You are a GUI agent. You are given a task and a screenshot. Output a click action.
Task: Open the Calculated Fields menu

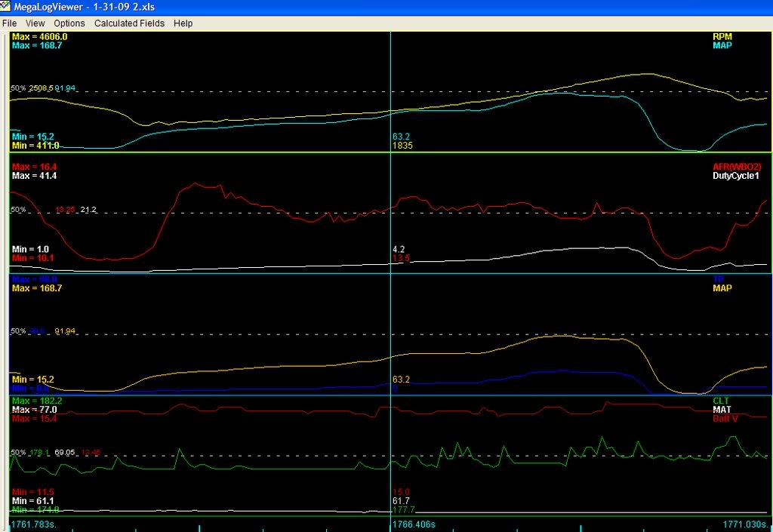(128, 23)
